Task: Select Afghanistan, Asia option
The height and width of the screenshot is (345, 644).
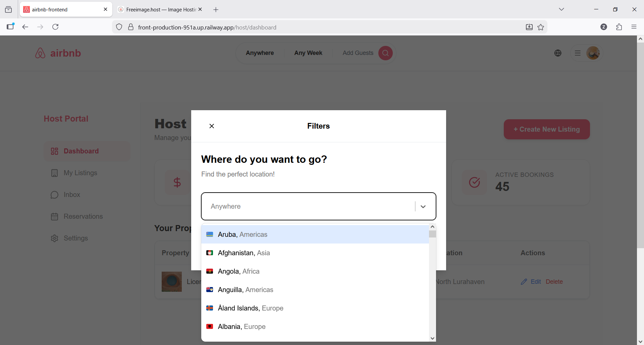Action: point(315,253)
